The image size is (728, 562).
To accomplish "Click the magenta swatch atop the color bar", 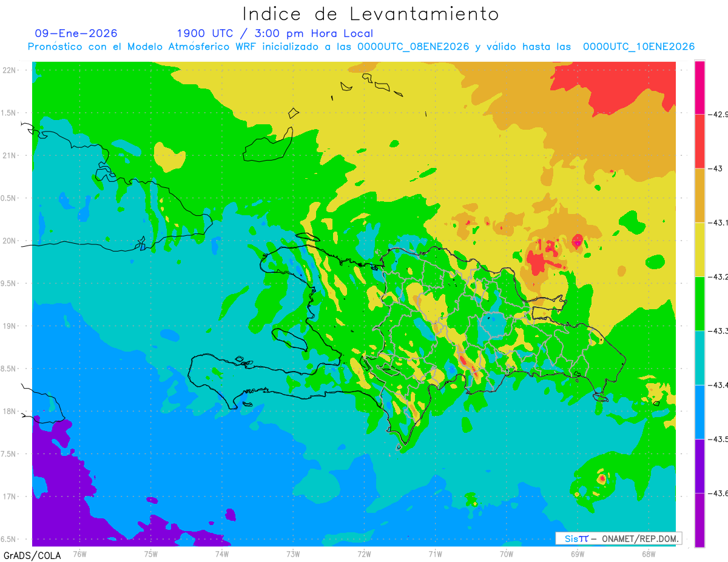I will pos(699,87).
